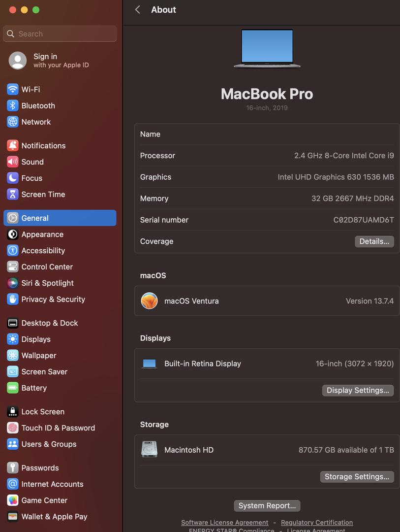Screen dimensions: 400x532
Task: Go back using the chevron arrow
Action: (x=138, y=9)
